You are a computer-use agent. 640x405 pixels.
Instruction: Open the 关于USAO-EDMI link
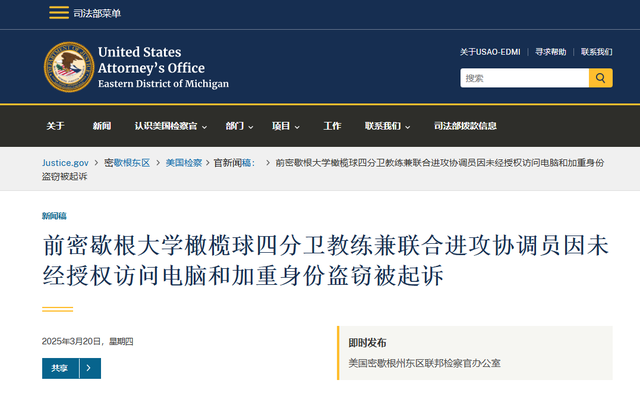[x=490, y=52]
